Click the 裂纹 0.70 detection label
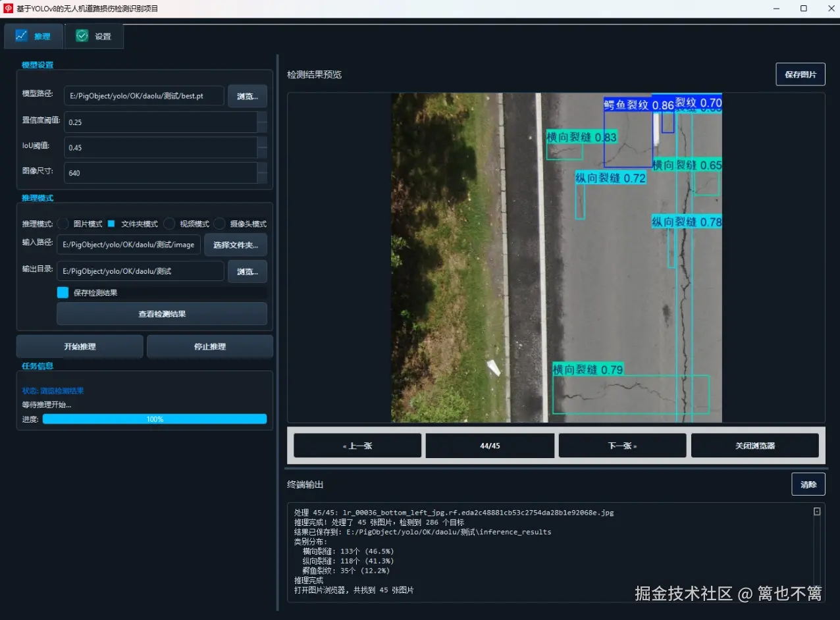The image size is (840, 620). 698,103
